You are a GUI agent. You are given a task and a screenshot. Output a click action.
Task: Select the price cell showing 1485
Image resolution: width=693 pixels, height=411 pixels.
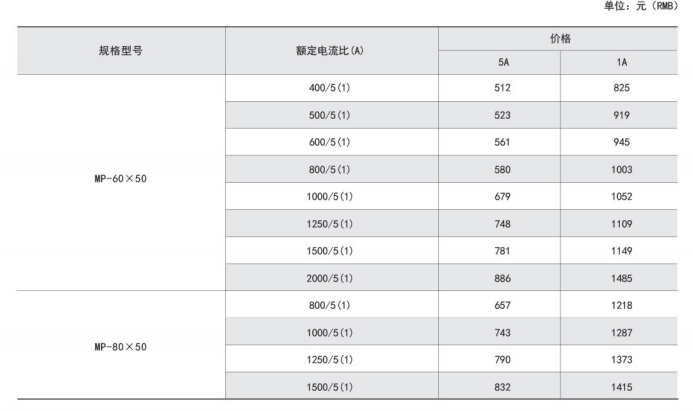622,277
